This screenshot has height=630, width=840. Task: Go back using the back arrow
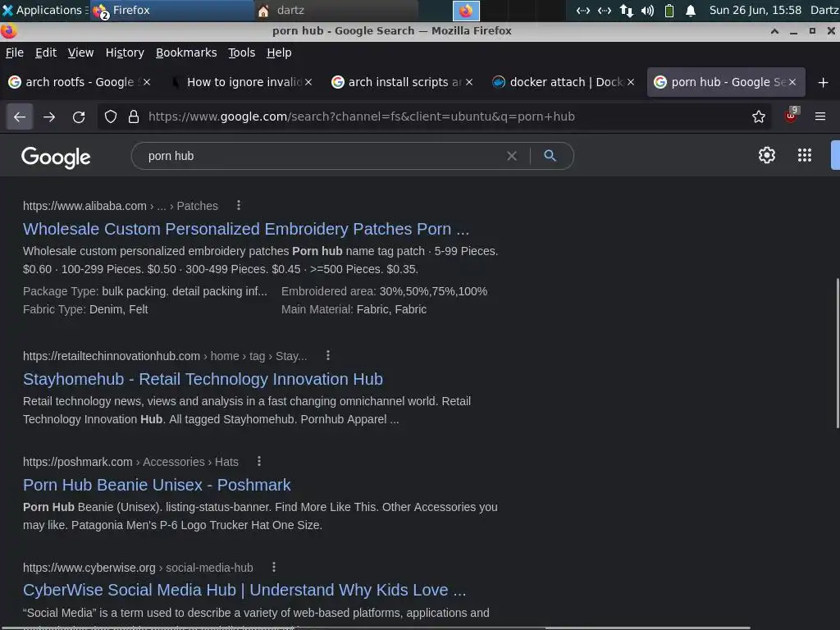[x=20, y=116]
